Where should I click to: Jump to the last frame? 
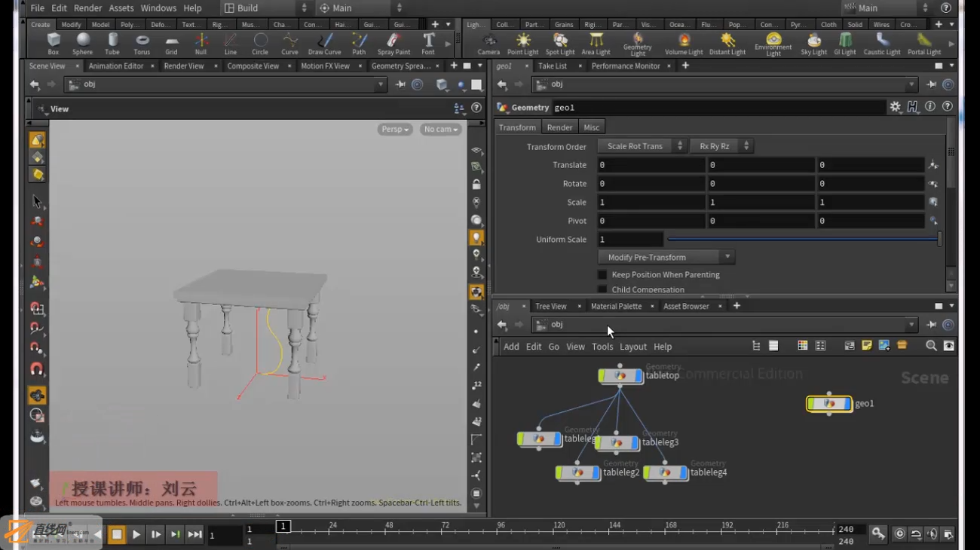(x=194, y=534)
